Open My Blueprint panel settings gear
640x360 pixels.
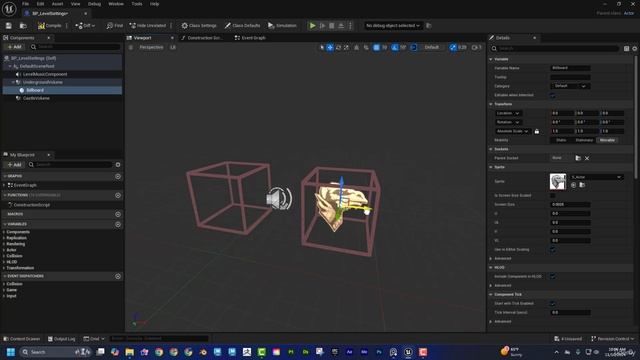point(118,164)
